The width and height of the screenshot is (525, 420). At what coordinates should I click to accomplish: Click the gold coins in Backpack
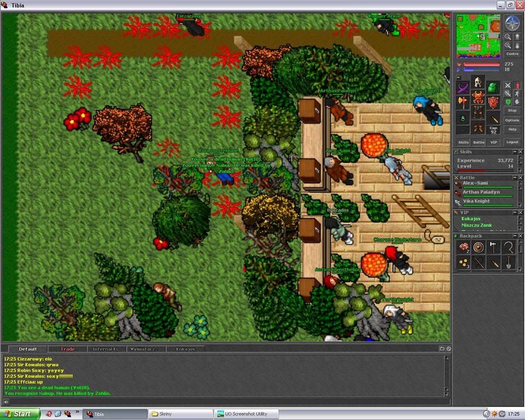click(x=464, y=263)
